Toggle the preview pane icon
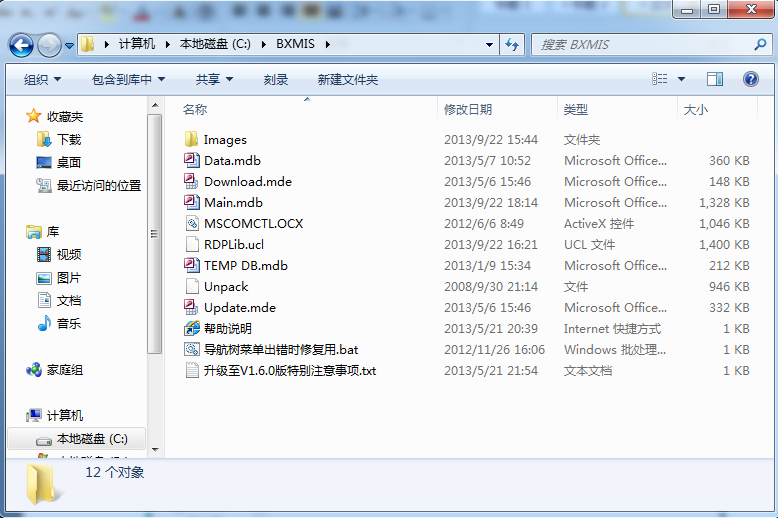This screenshot has width=778, height=518. pos(714,79)
